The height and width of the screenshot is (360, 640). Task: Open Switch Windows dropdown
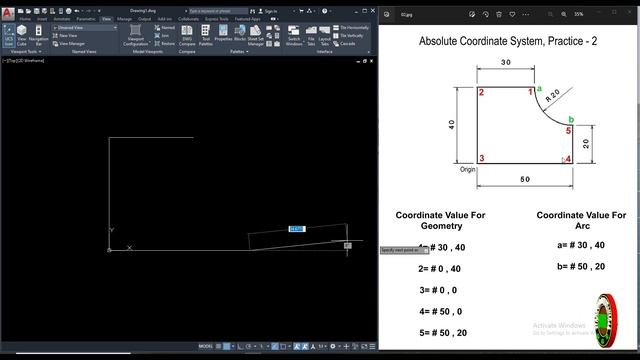[x=294, y=35]
